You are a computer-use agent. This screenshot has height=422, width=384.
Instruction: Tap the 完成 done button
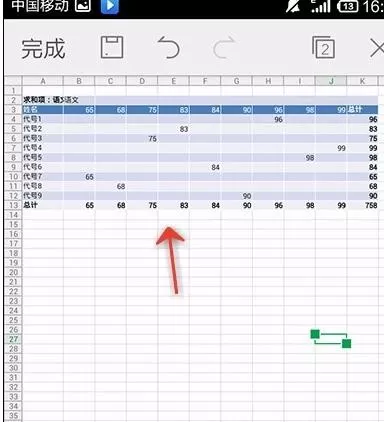[43, 48]
